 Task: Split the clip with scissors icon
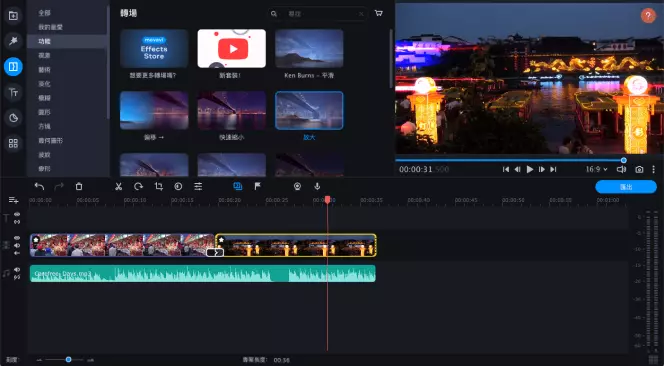tap(119, 186)
